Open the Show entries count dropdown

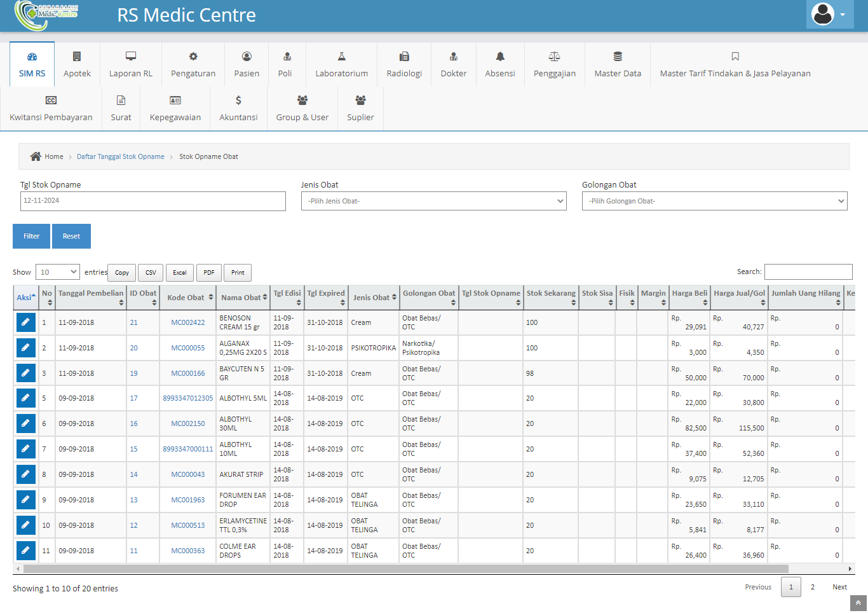(57, 272)
